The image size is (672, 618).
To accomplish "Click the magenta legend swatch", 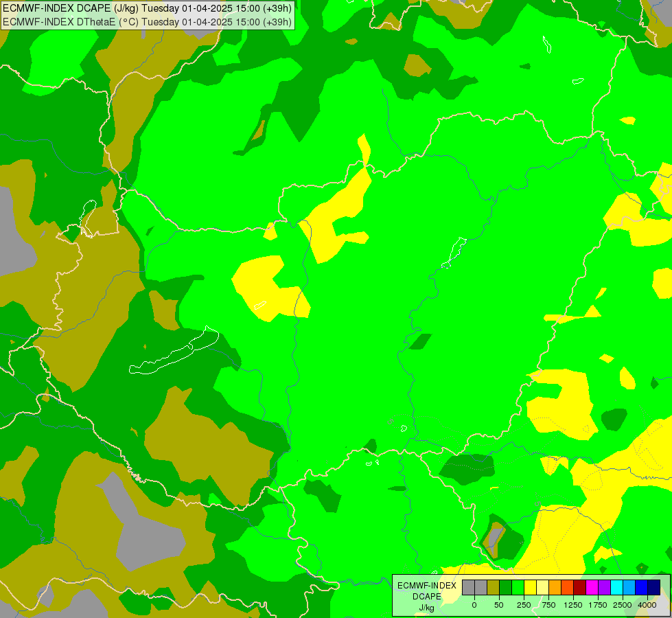I will click(592, 588).
